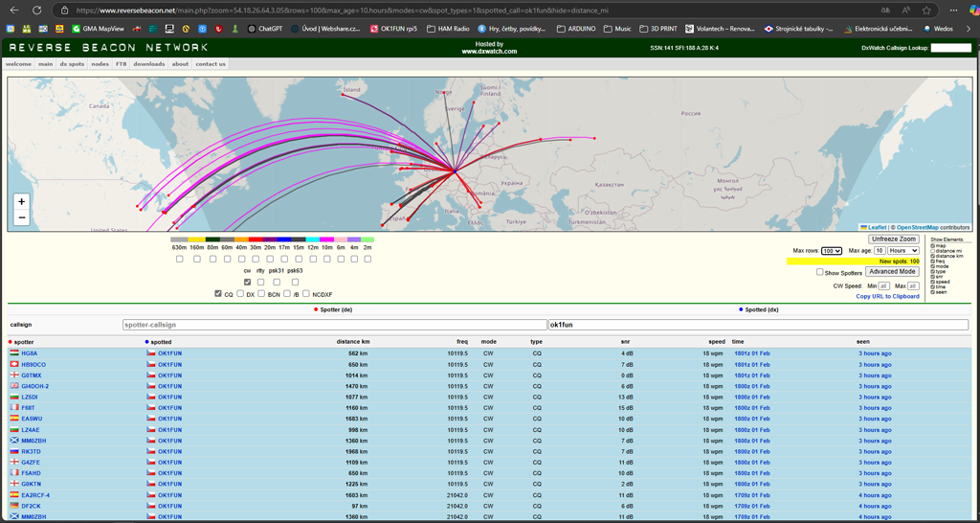Open the dx spots tab
Viewport: 980px width, 523px height.
(72, 64)
